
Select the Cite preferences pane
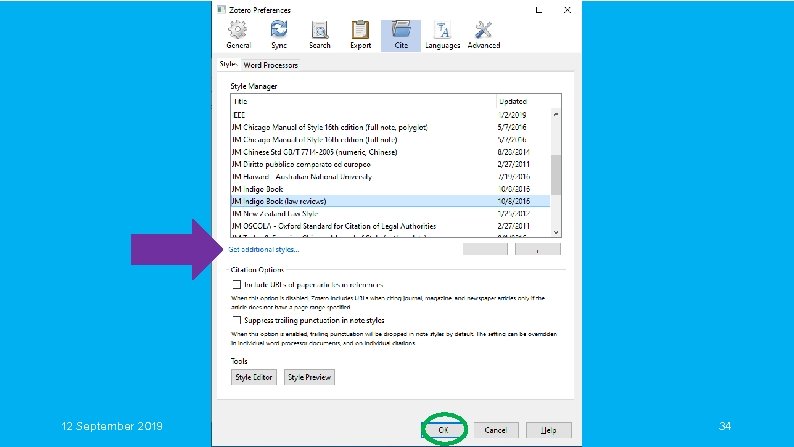coord(401,35)
